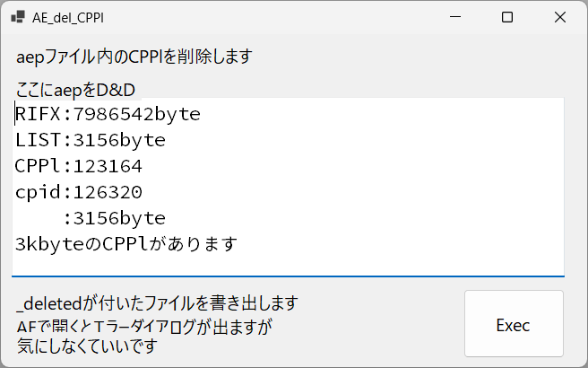Minimize the AE_del_CPPI window
Viewport: 588px width, 368px height.
454,17
